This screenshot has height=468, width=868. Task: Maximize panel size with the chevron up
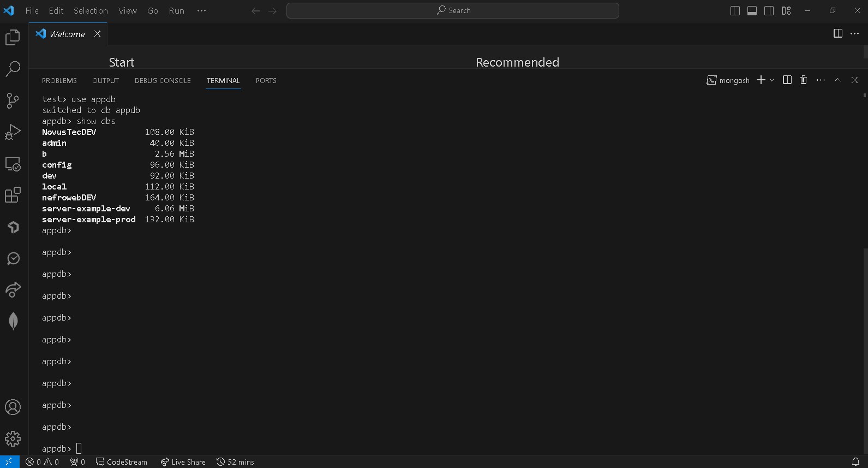pyautogui.click(x=837, y=80)
